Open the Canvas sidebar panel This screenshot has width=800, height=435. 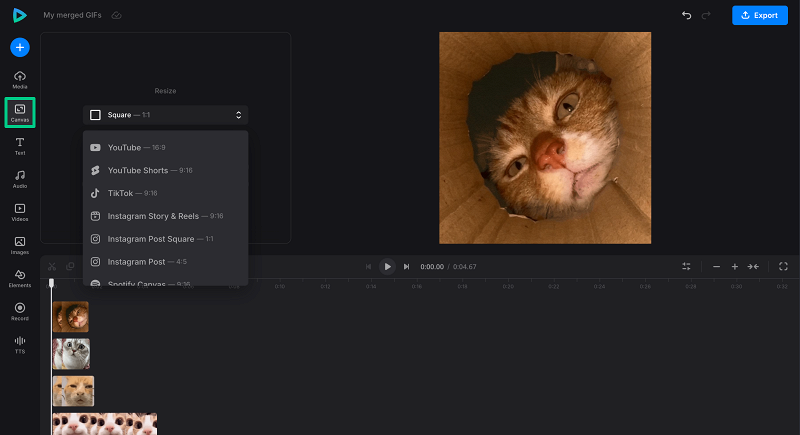click(20, 112)
